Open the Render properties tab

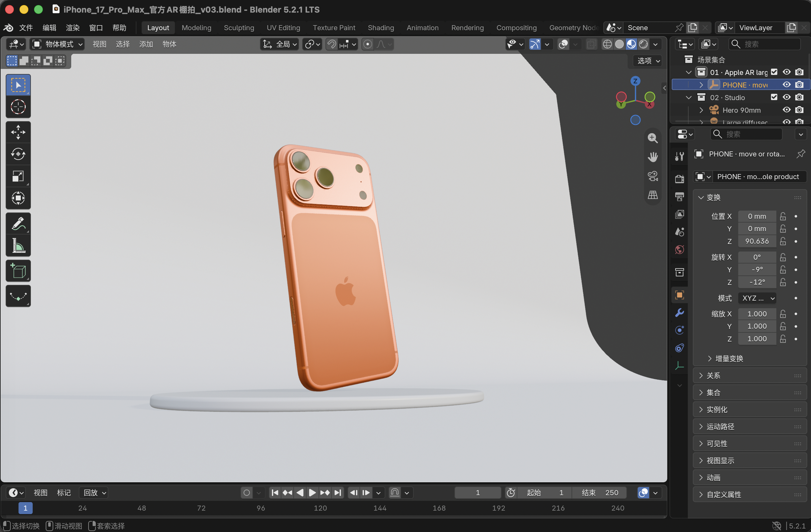(x=680, y=179)
